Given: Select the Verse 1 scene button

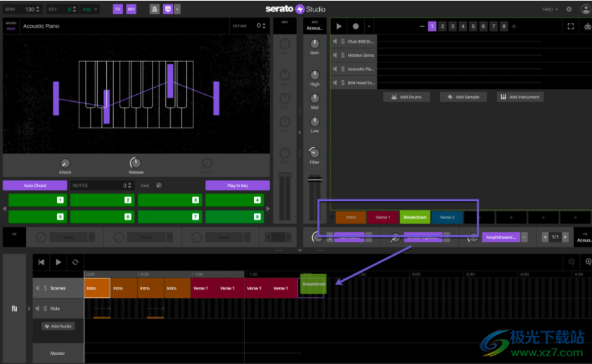Looking at the screenshot, I should tap(383, 217).
